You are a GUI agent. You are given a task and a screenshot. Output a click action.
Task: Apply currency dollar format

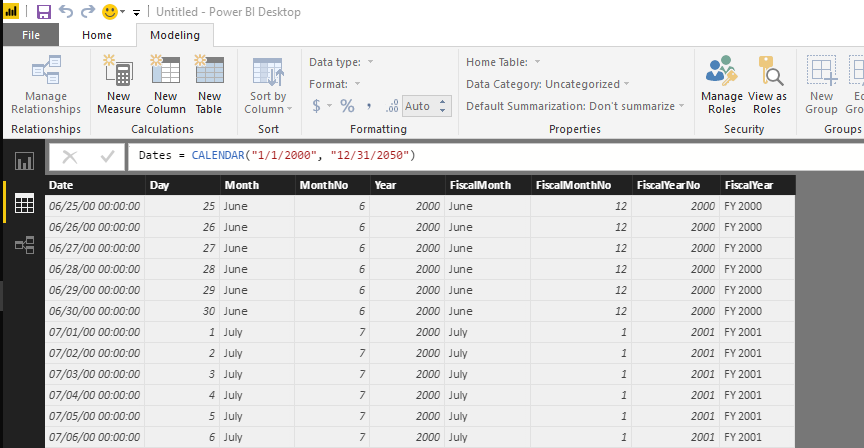pos(316,106)
